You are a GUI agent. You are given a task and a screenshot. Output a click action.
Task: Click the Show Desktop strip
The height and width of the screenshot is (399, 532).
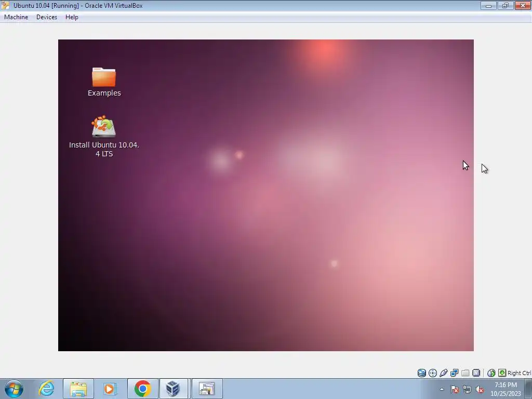point(528,389)
